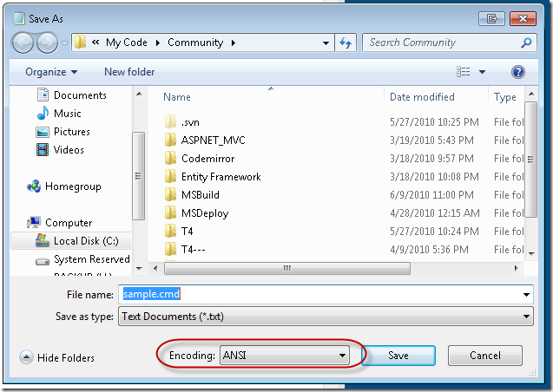Click the Computer monitor icon
The height and width of the screenshot is (392, 553).
coord(34,222)
